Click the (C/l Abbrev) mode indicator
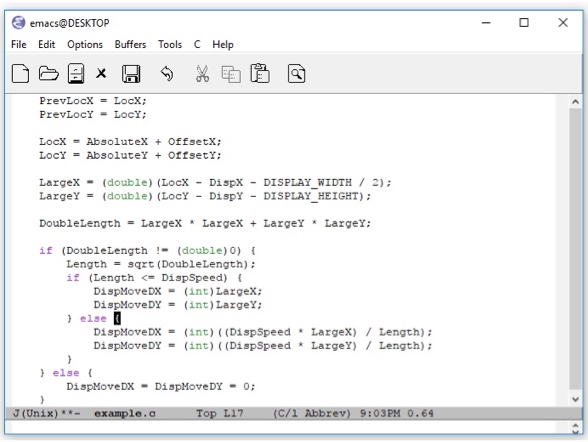 click(312, 414)
